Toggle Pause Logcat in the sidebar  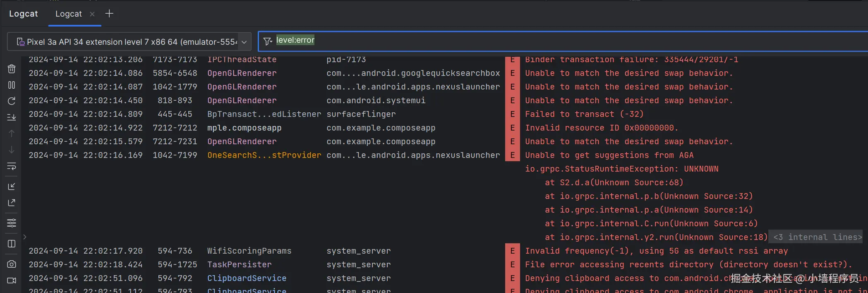(12, 85)
